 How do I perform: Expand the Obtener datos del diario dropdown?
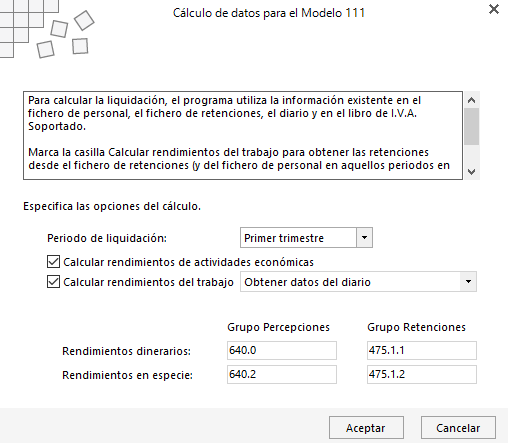(468, 282)
